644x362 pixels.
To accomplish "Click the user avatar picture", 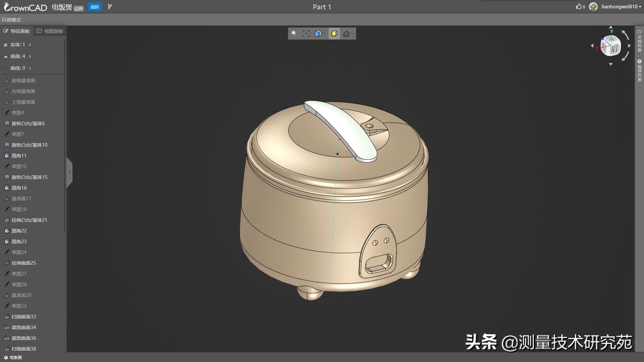I will pos(593,7).
